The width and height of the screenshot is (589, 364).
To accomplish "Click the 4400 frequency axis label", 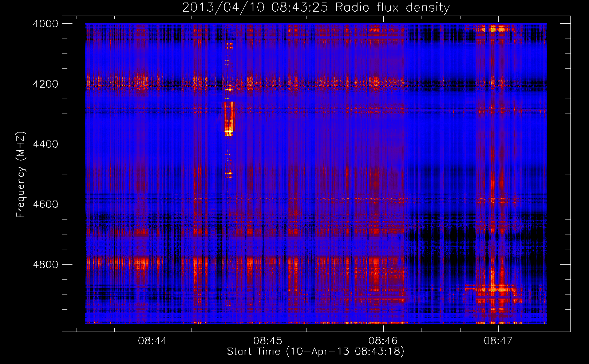I will pyautogui.click(x=46, y=144).
